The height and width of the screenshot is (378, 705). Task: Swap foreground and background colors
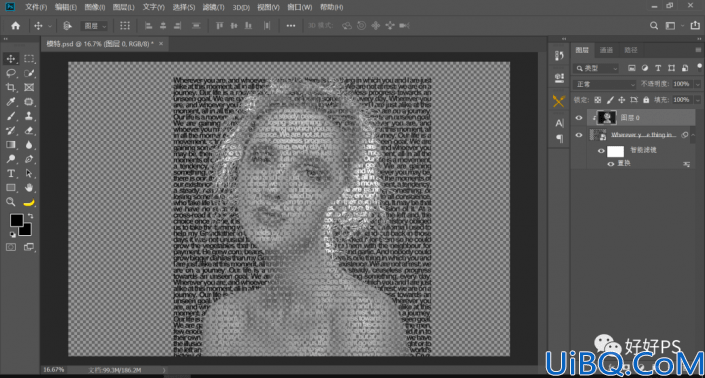31,216
